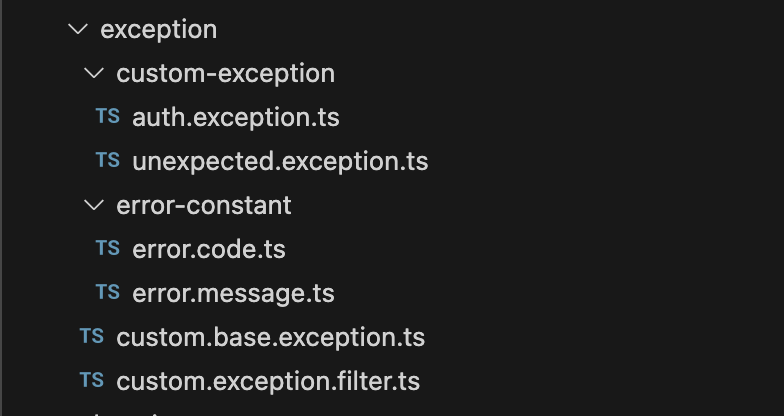The image size is (784, 416).
Task: Open custom.exception.filter.ts file
Action: (x=268, y=382)
